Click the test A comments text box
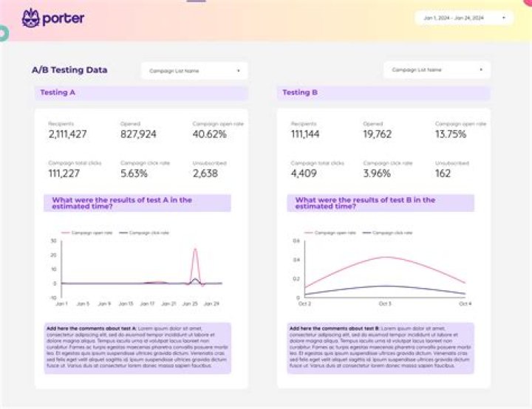Screen dimensions: 532x409 [x=137, y=348]
